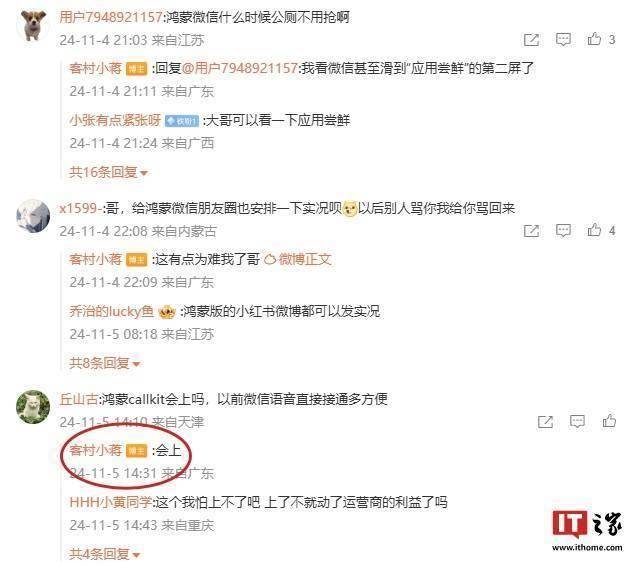Give a thumbs up to 丘山古's comment
The width and height of the screenshot is (633, 565).
(609, 421)
